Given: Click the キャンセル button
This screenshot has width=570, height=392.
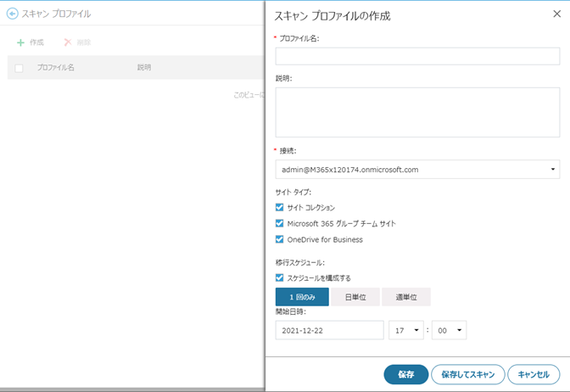Looking at the screenshot, I should click(x=534, y=374).
